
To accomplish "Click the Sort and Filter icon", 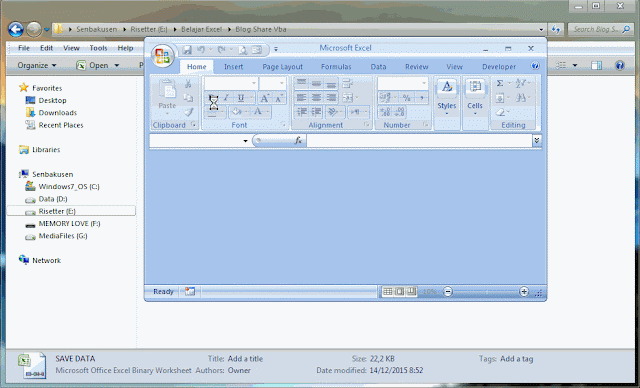I will point(520,84).
